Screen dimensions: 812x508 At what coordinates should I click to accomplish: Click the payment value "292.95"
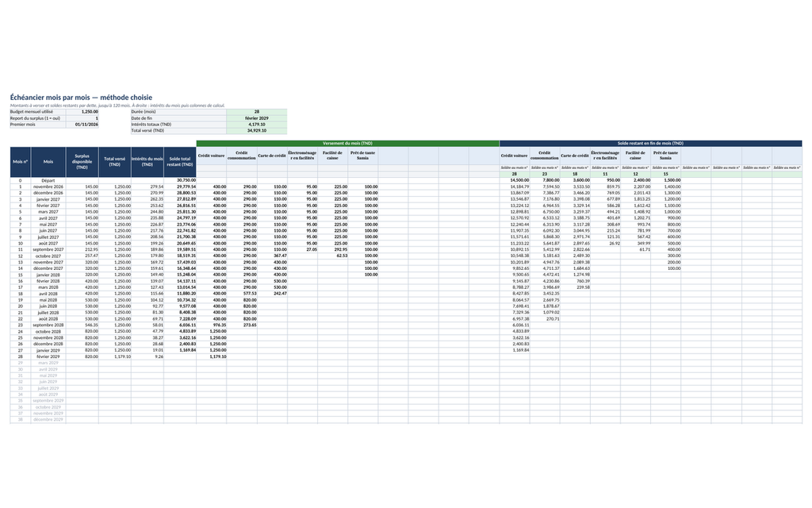tap(340, 249)
